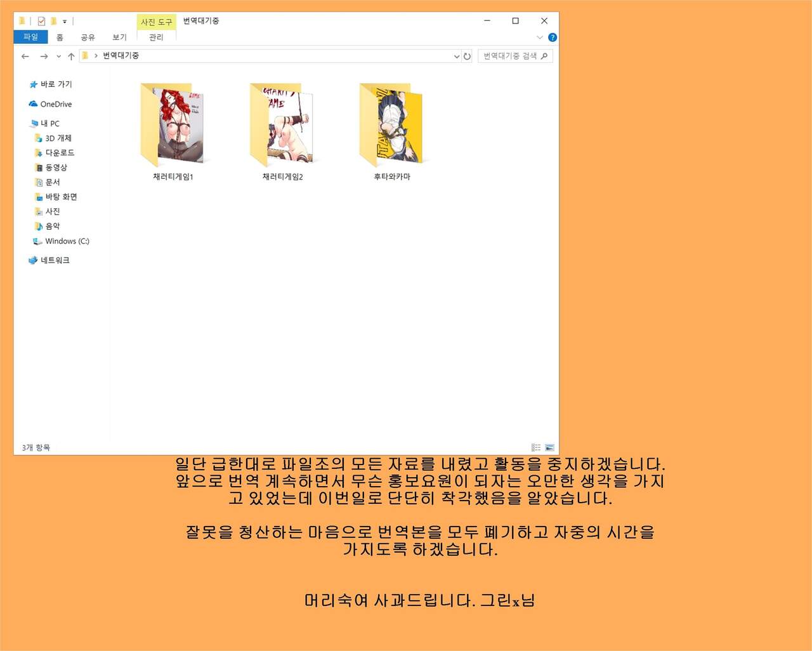812x651 pixels.
Task: Click the 번역대기중 breadcrumb in address bar
Action: [121, 56]
